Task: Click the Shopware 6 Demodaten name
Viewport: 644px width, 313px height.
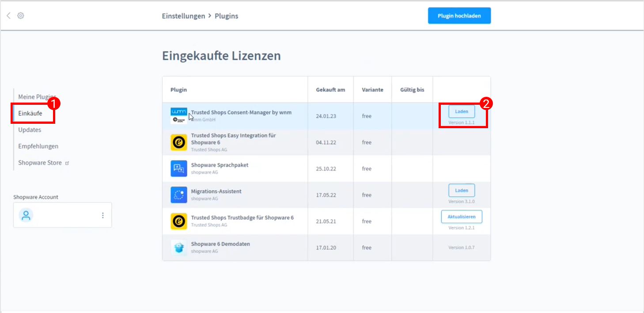Action: 220,244
